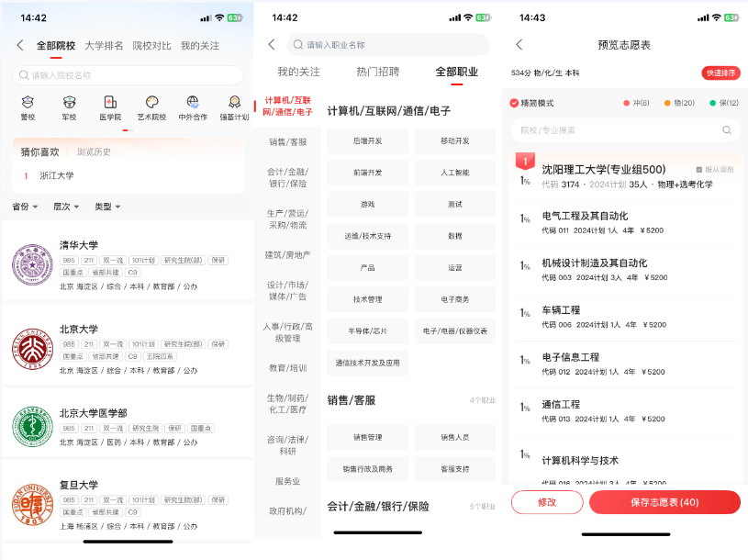Viewport: 748px width, 560px height.
Task: Tap the back arrow beside 全部院校
Action: point(20,45)
